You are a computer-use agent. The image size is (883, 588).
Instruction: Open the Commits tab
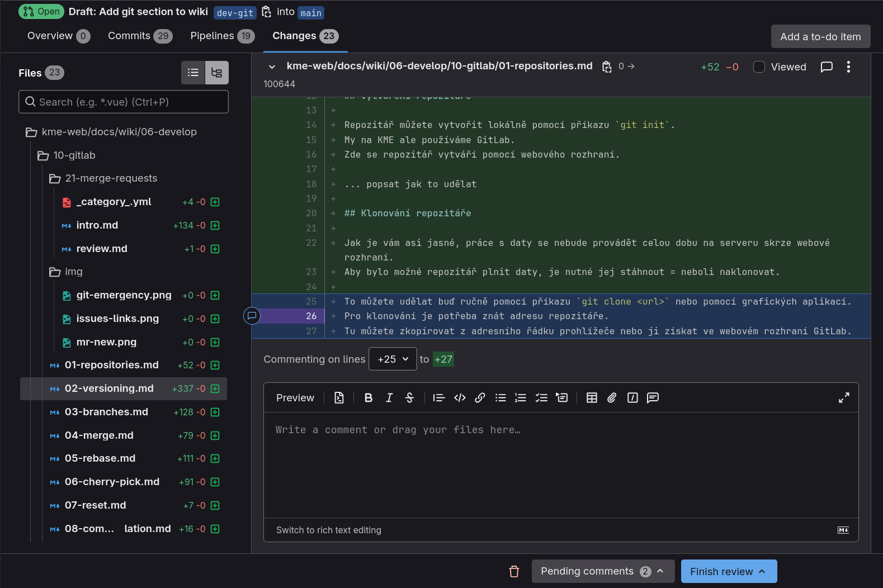tap(139, 36)
